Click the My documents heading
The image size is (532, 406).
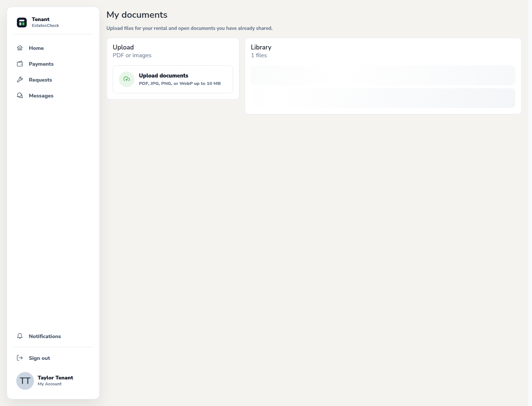(137, 15)
